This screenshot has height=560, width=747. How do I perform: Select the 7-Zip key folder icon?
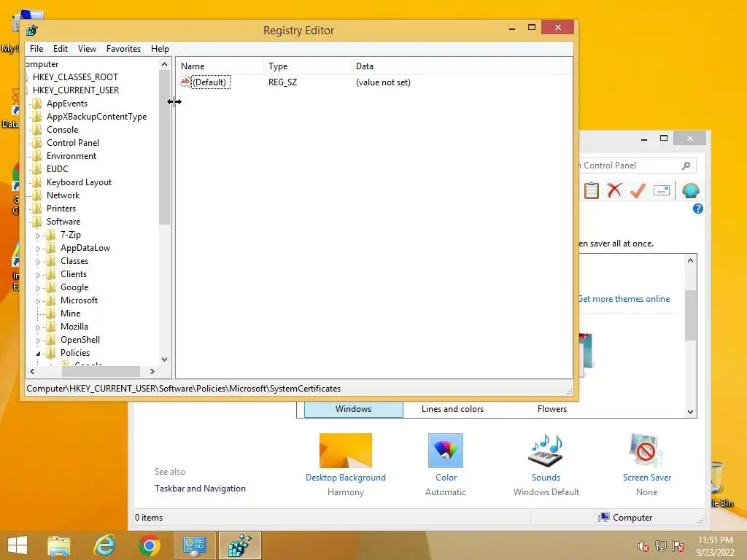(x=51, y=235)
